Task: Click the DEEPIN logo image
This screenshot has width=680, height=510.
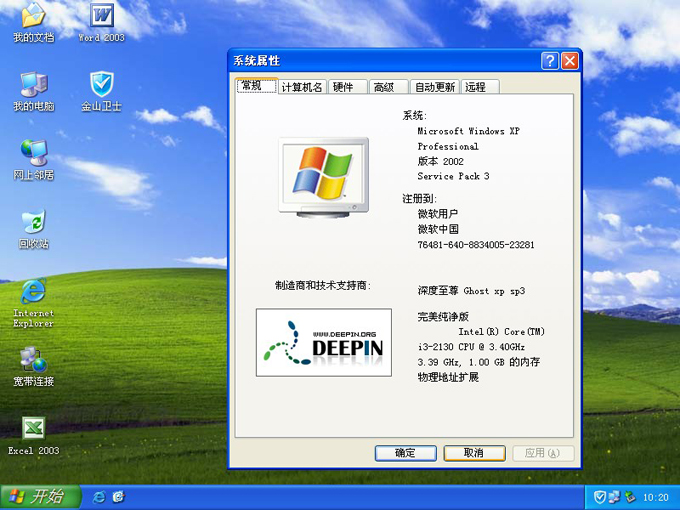Action: pyautogui.click(x=324, y=343)
